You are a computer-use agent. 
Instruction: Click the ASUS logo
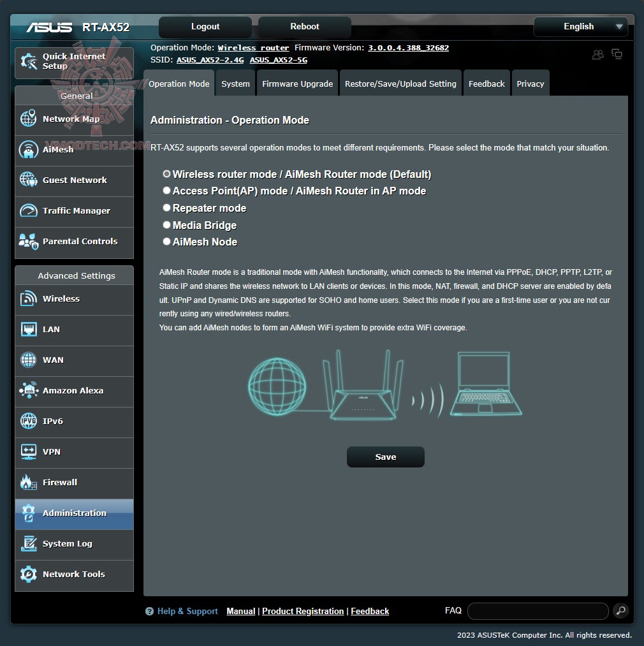coord(50,27)
